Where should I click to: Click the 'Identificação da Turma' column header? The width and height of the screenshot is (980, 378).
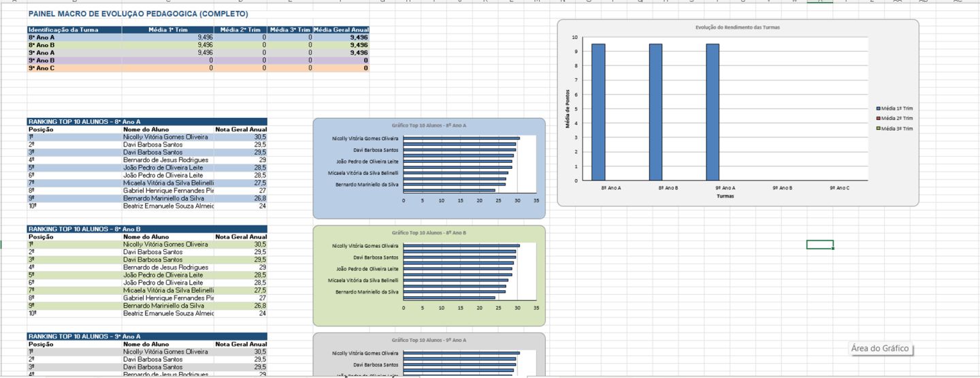tap(74, 30)
